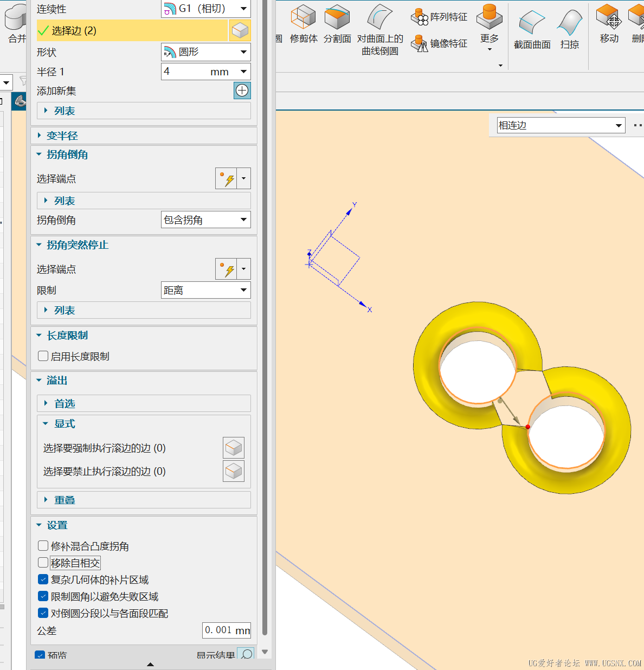Viewport: 644px width, 670px height.
Task: Enable the 启用长度限制 checkbox
Action: [x=43, y=356]
